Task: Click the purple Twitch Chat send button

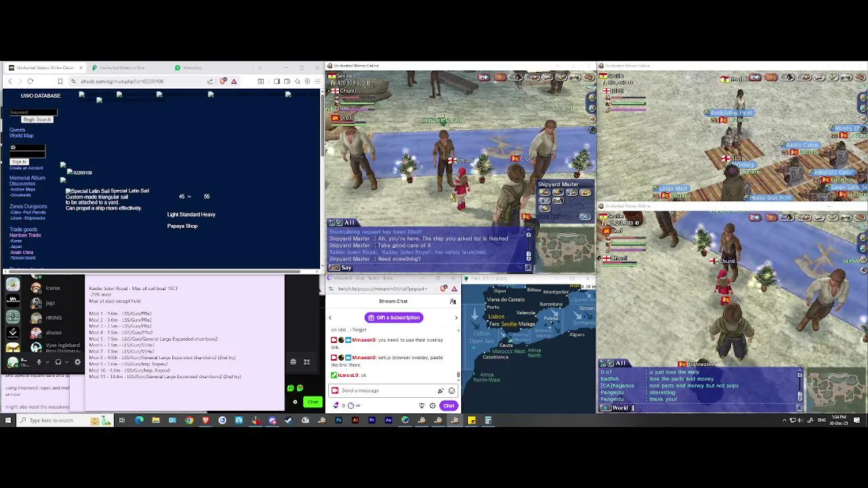Action: pyautogui.click(x=449, y=406)
